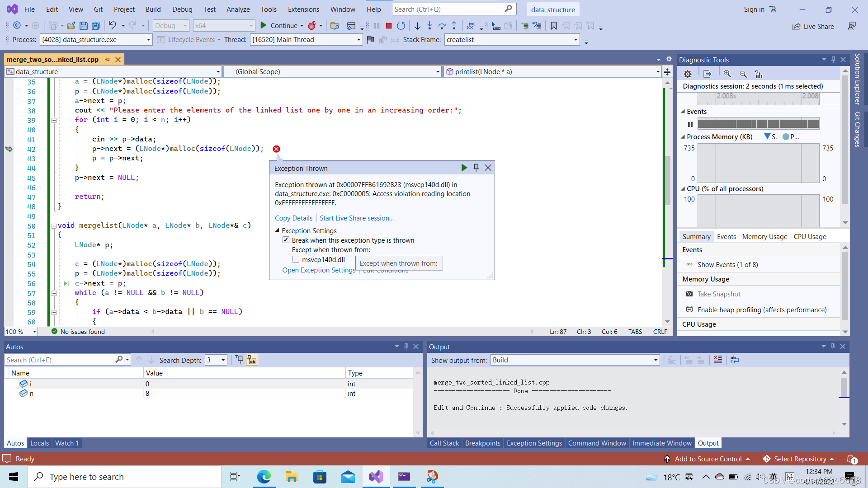
Task: Open the Show output from Build dropdown
Action: 656,360
